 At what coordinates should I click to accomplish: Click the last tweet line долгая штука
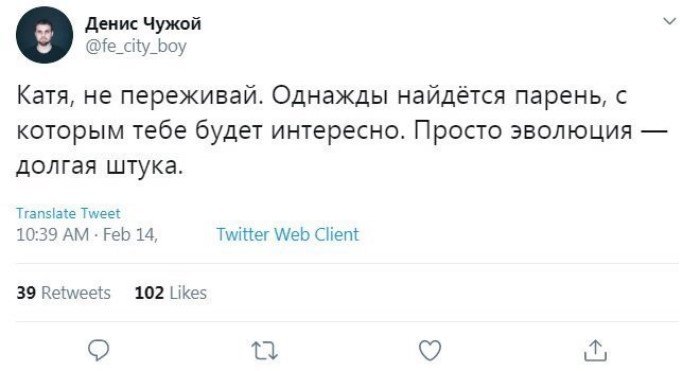pos(100,167)
